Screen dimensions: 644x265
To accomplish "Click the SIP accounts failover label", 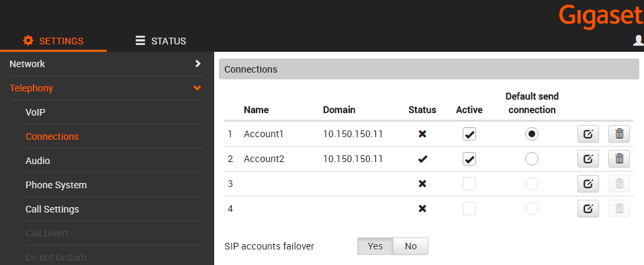I will (269, 246).
